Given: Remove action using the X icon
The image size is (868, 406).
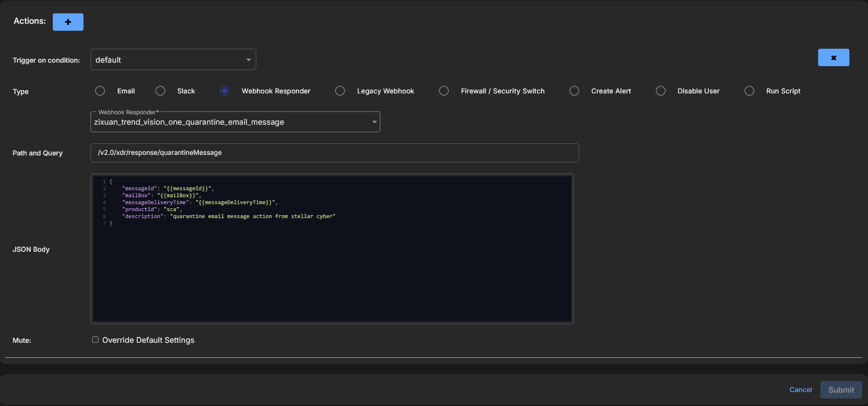Looking at the screenshot, I should point(833,57).
